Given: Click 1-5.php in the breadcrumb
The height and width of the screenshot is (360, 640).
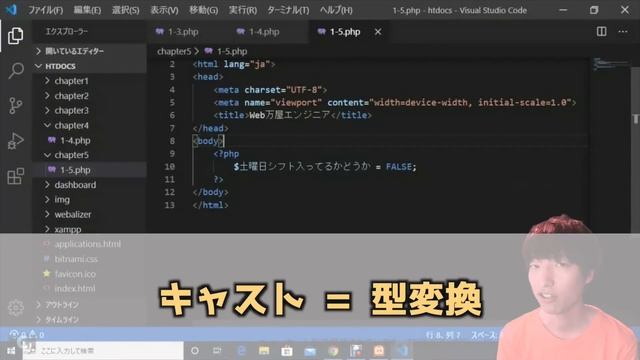Looking at the screenshot, I should tap(232, 51).
